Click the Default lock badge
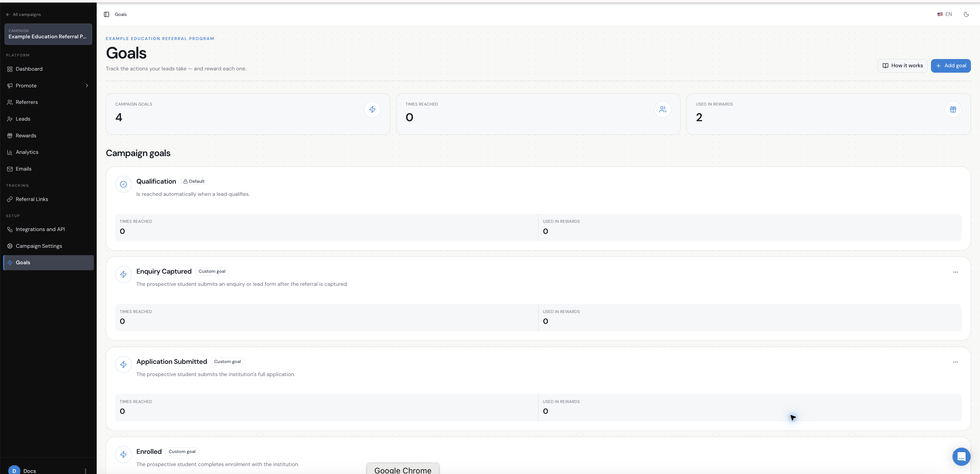This screenshot has width=980, height=474. click(x=194, y=182)
